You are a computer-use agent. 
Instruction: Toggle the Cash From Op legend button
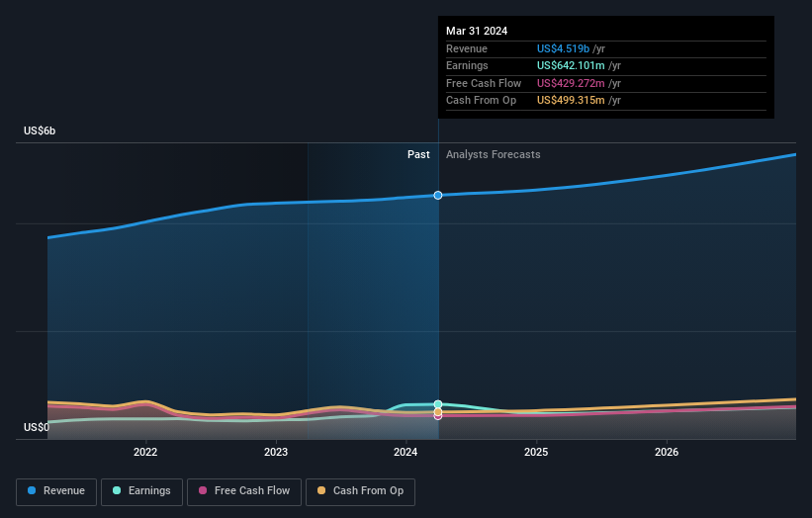360,491
